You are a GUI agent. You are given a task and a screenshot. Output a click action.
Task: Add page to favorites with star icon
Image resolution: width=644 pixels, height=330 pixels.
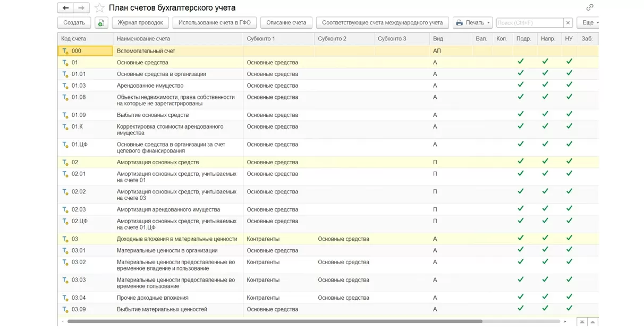pos(99,8)
